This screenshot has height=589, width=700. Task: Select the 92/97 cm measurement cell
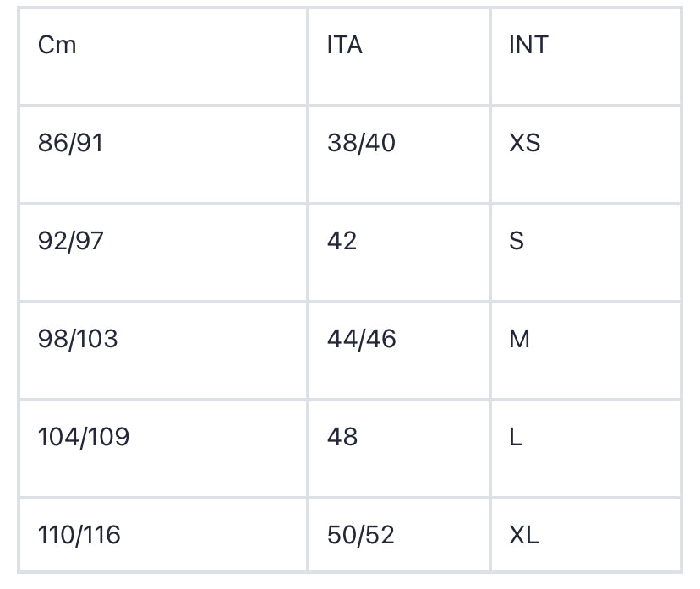[71, 241]
